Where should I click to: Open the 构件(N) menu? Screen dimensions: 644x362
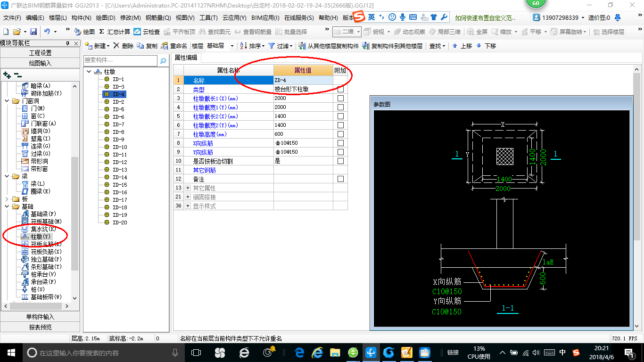(81, 18)
